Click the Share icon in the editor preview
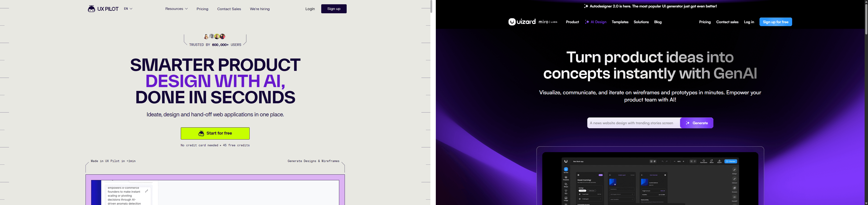Viewport: 868px width, 205px height. [x=712, y=161]
